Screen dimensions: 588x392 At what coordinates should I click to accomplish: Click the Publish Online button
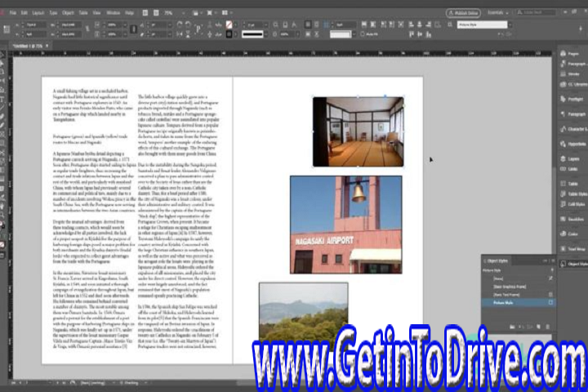(464, 13)
